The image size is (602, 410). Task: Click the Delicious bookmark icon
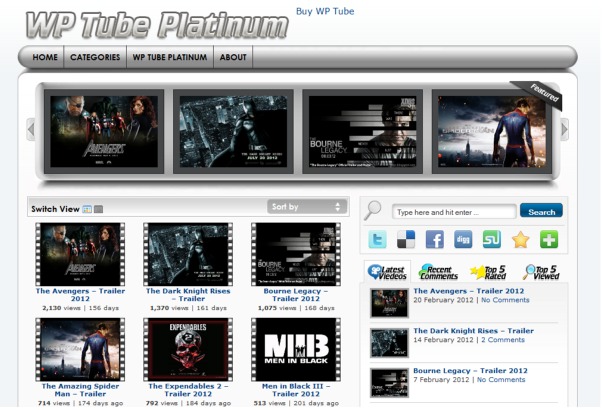click(406, 240)
